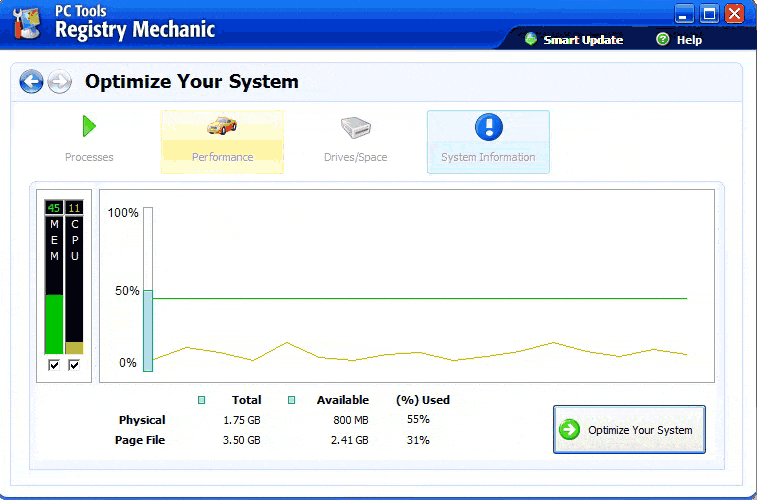Click the Total legend color swatch
This screenshot has width=757, height=500.
(202, 400)
